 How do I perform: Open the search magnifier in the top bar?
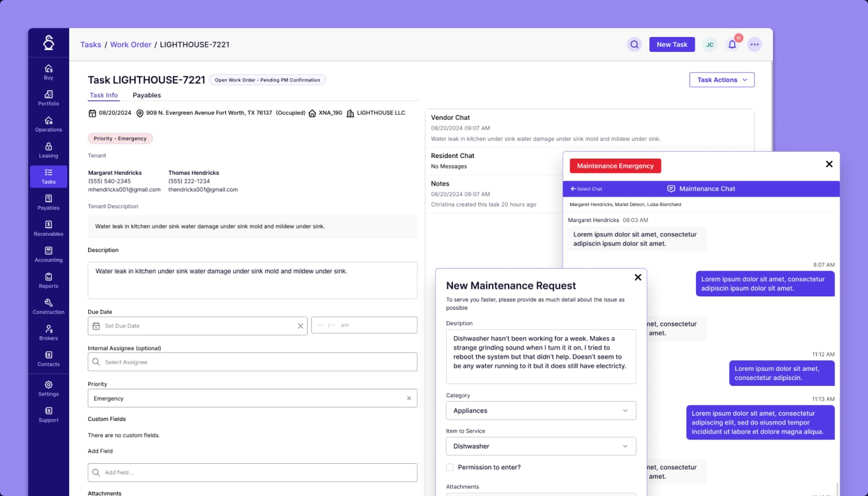point(634,44)
